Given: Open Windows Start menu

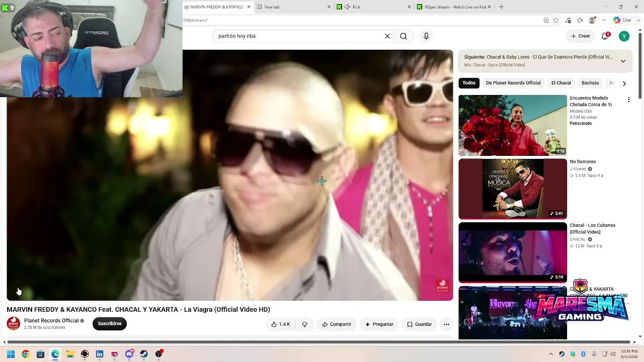Looking at the screenshot, I should point(11,354).
